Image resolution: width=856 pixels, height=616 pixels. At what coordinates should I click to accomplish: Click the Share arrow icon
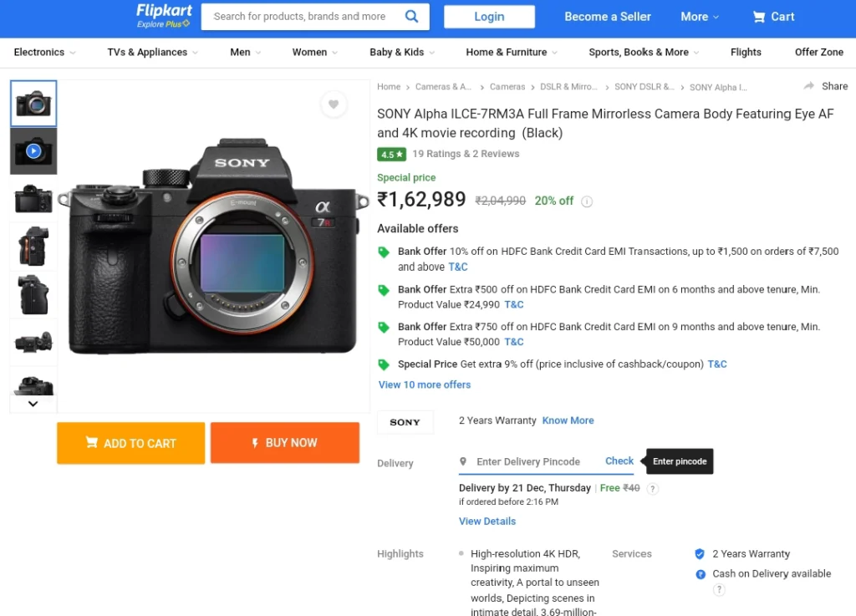809,86
